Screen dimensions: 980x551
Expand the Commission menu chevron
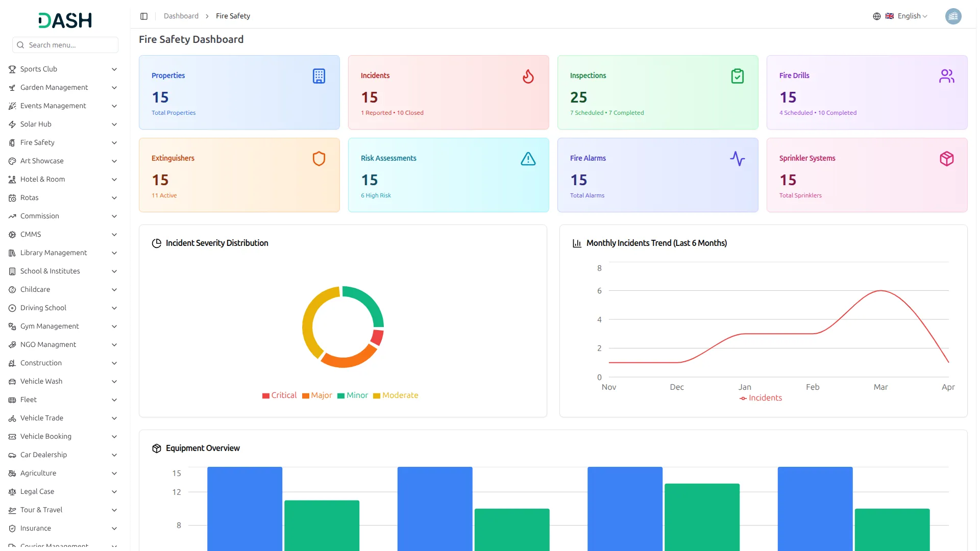coord(114,216)
